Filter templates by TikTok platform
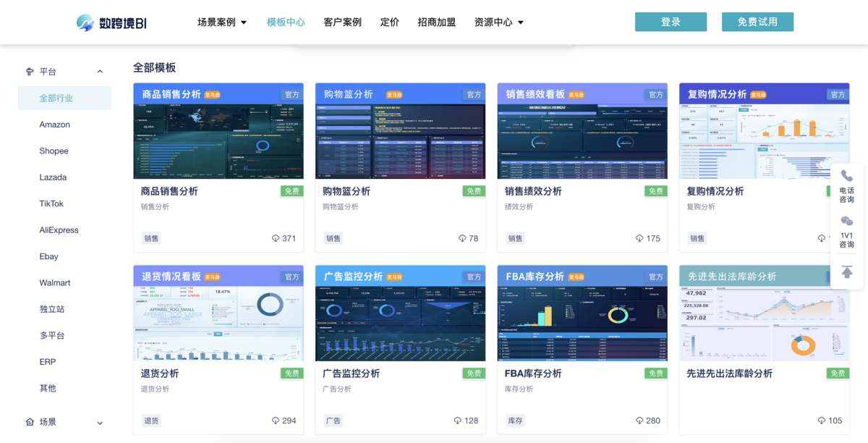 [51, 203]
